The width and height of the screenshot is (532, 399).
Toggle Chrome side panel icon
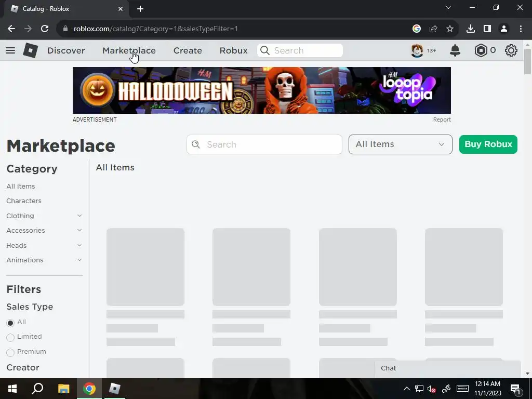click(487, 29)
